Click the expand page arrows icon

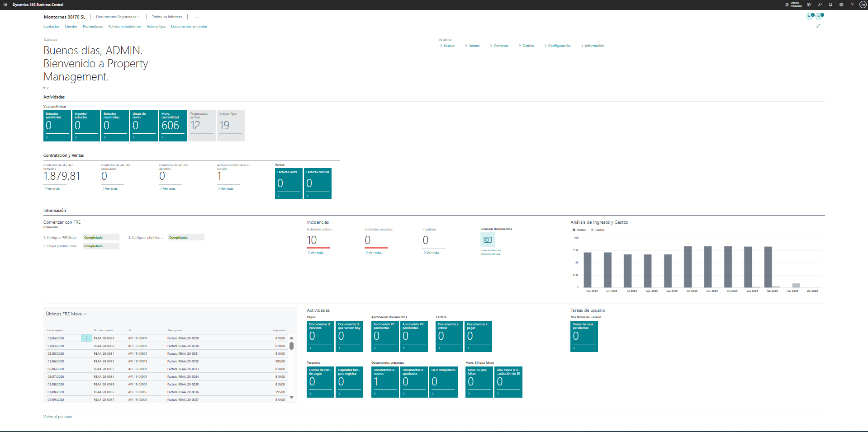click(818, 26)
